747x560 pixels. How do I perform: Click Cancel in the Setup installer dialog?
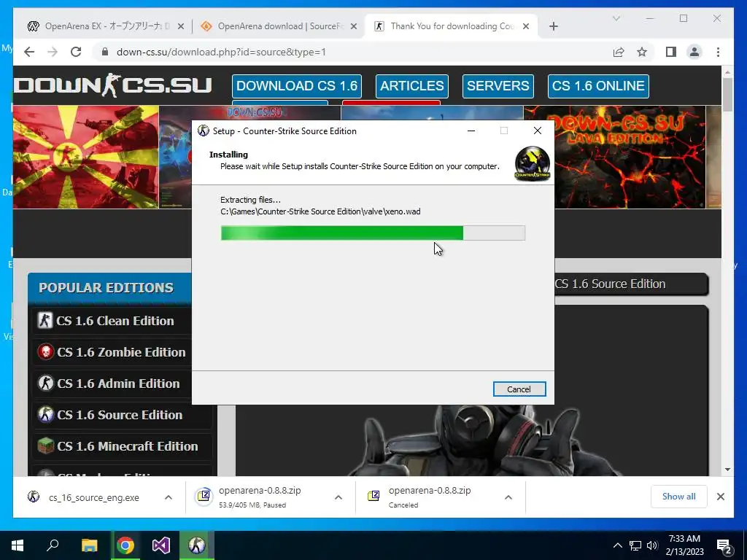tap(519, 389)
